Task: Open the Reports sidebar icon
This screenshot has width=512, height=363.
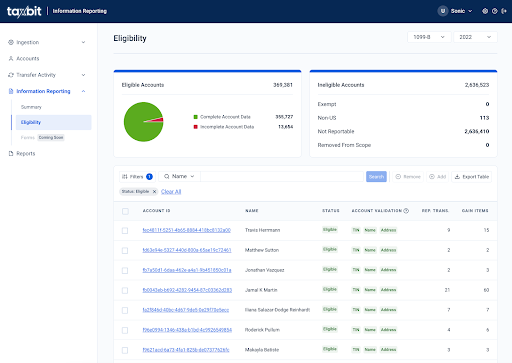Action: coord(11,153)
